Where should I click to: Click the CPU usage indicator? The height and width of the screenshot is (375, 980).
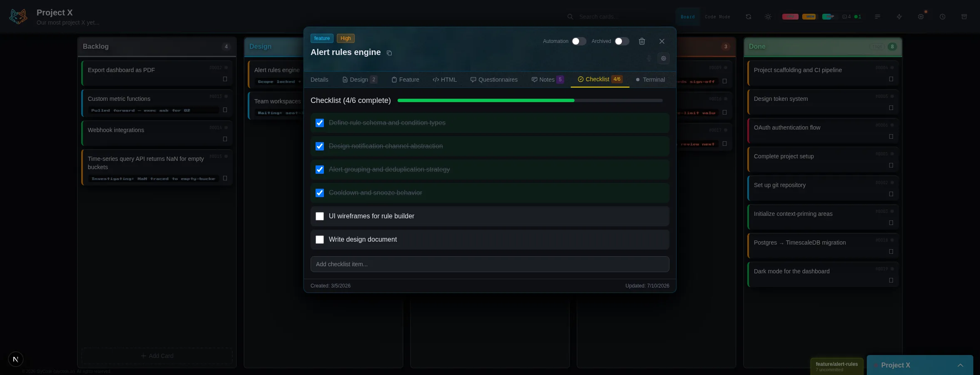click(790, 17)
